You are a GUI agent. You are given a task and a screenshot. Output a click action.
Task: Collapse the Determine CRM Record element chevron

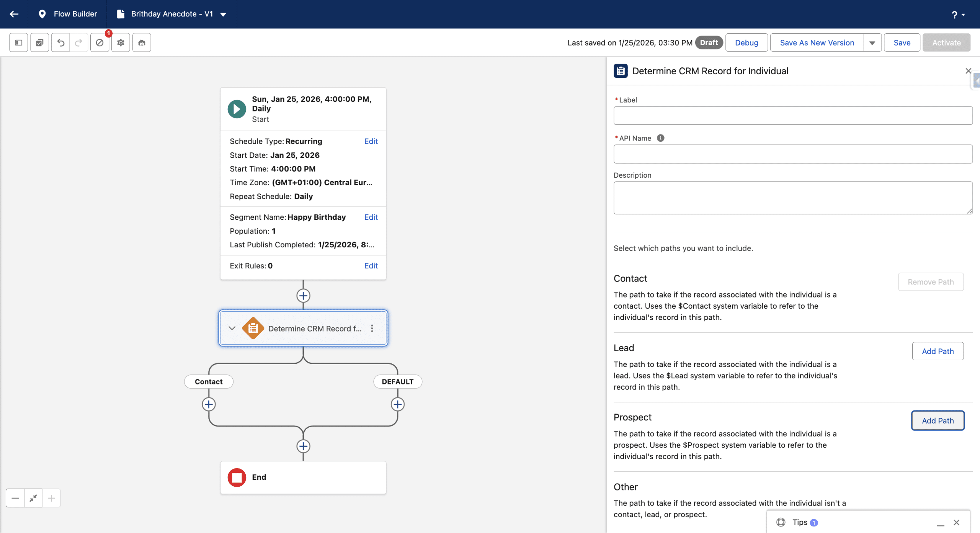(232, 328)
